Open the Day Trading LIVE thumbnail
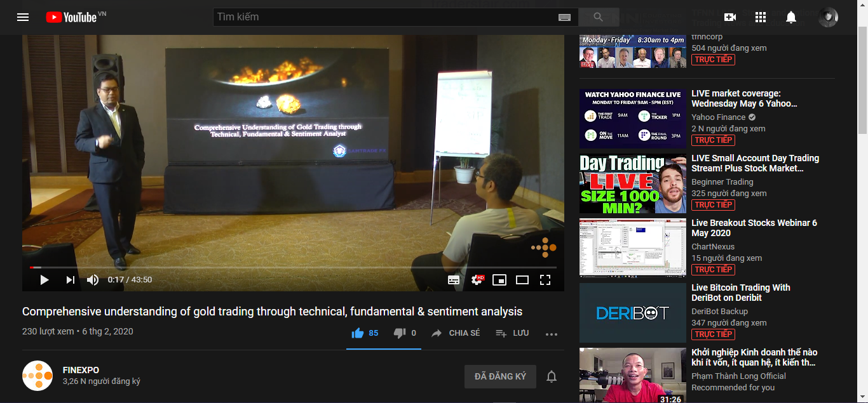Image resolution: width=868 pixels, height=403 pixels. 633,183
